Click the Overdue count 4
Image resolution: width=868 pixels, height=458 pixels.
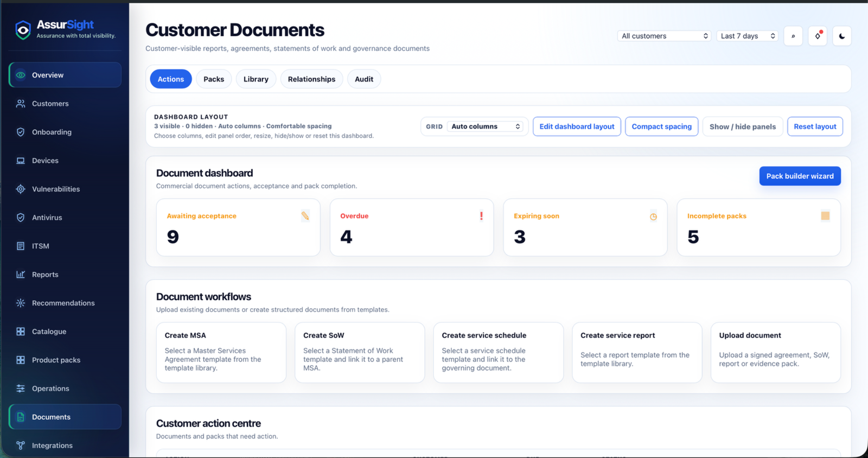(x=346, y=237)
